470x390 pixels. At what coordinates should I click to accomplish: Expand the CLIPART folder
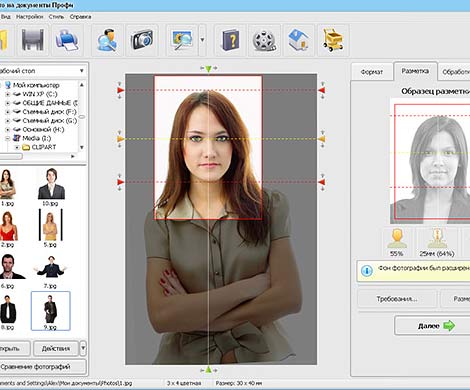[17, 147]
